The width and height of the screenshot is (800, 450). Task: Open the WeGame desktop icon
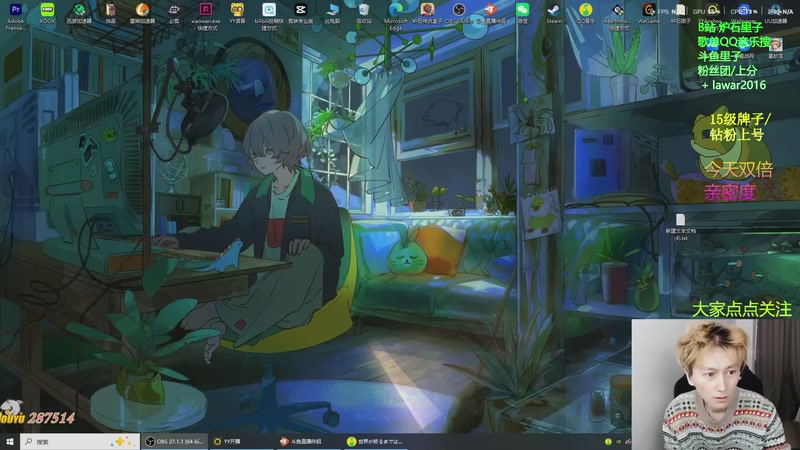coord(648,14)
